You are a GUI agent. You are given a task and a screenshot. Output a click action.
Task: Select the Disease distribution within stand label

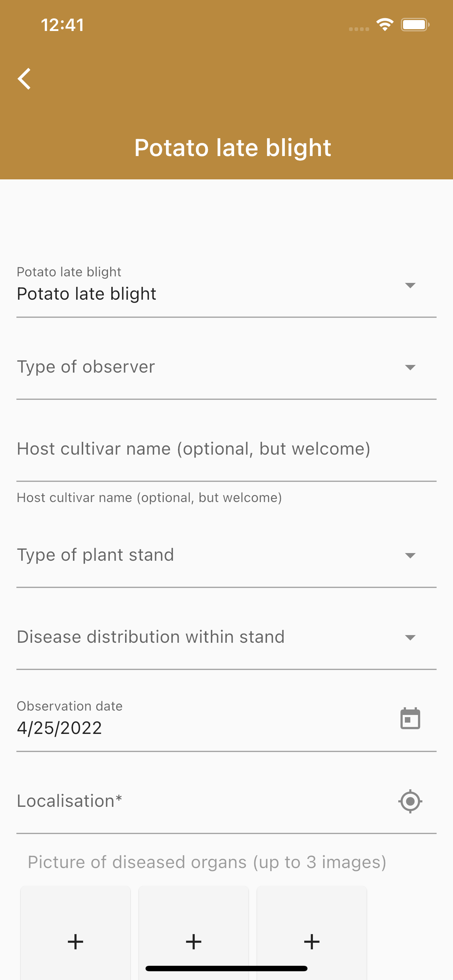[151, 637]
